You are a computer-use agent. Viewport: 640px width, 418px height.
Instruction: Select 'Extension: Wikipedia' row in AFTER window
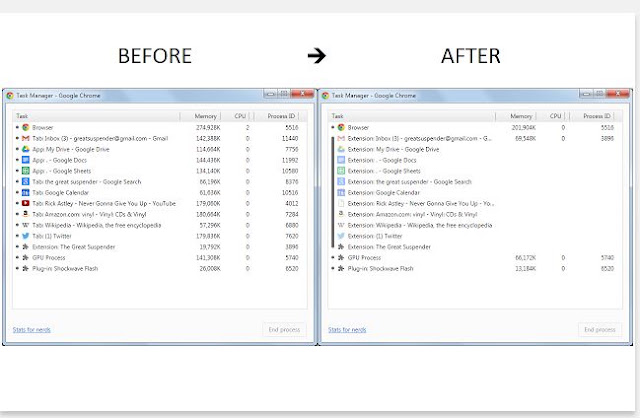point(475,225)
